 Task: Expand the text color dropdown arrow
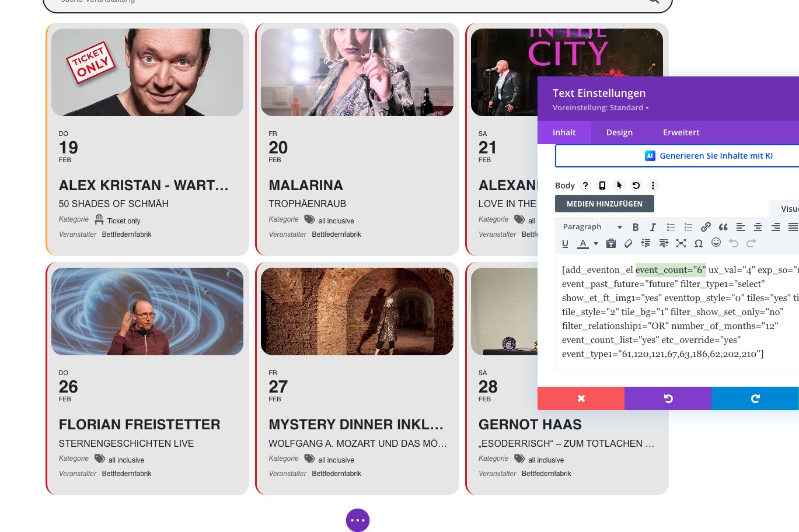point(596,244)
